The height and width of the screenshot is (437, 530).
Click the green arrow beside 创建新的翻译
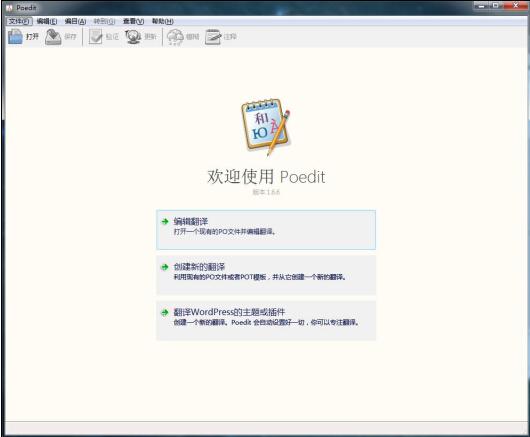[165, 267]
